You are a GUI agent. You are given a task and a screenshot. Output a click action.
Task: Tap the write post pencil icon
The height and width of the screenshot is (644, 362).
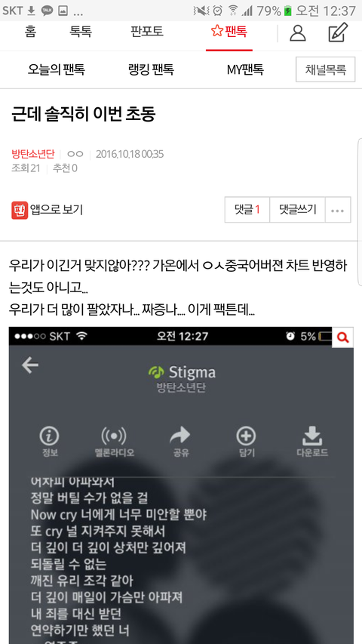338,32
